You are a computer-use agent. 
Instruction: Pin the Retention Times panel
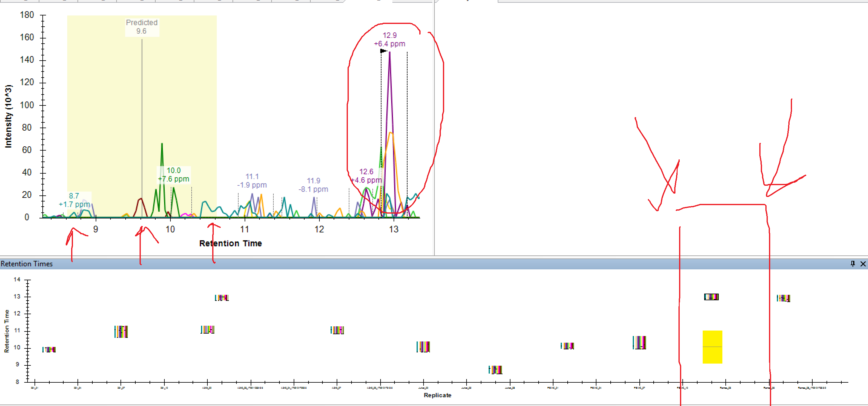point(853,264)
